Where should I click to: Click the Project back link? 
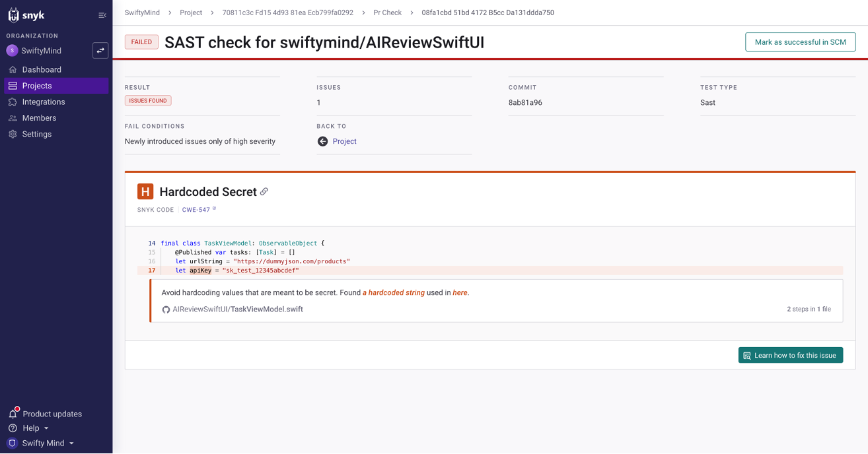(x=344, y=141)
